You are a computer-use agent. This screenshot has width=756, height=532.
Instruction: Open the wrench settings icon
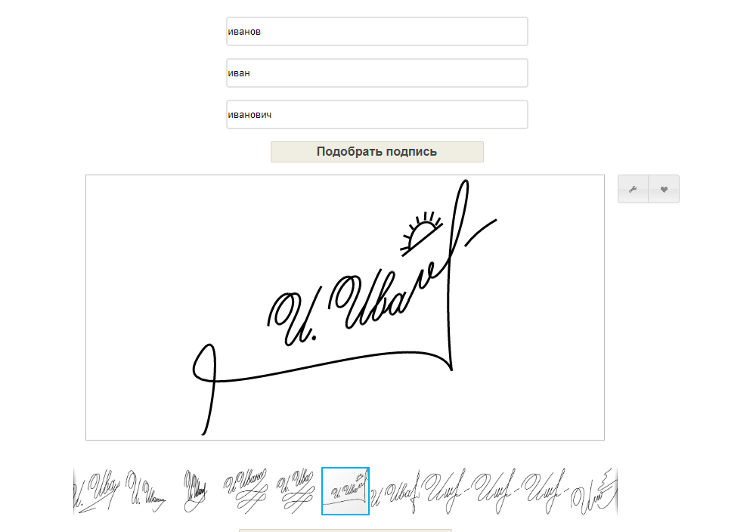633,189
